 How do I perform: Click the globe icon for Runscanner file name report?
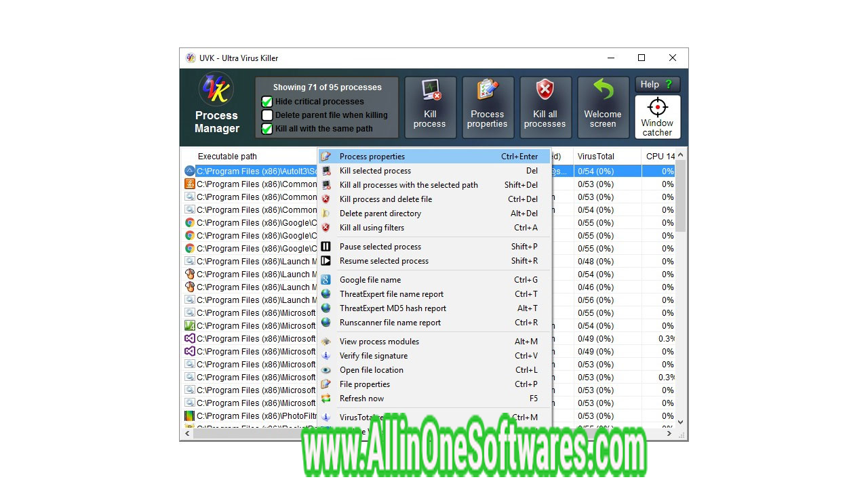tap(326, 323)
